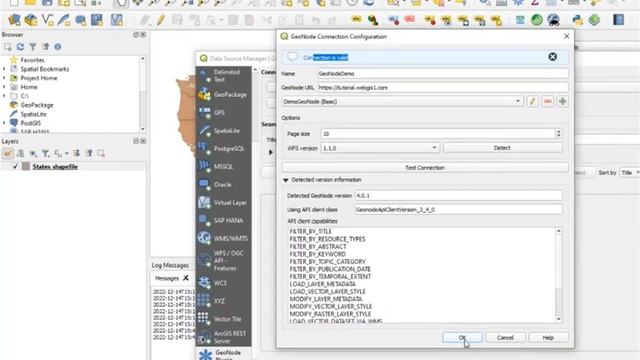Collapse the Detected version information section
This screenshot has width=640, height=360.
pos(285,180)
